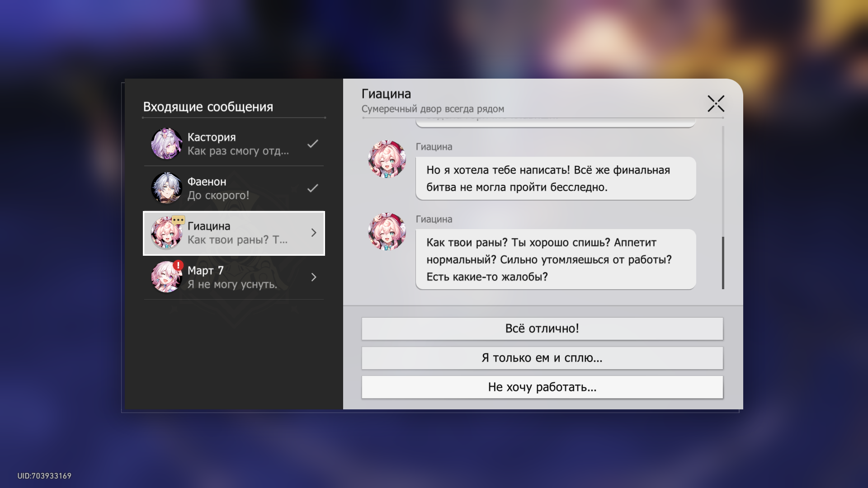Click Гиацина's avatar beside 'Но я хотела' message
868x488 pixels.
coord(387,159)
